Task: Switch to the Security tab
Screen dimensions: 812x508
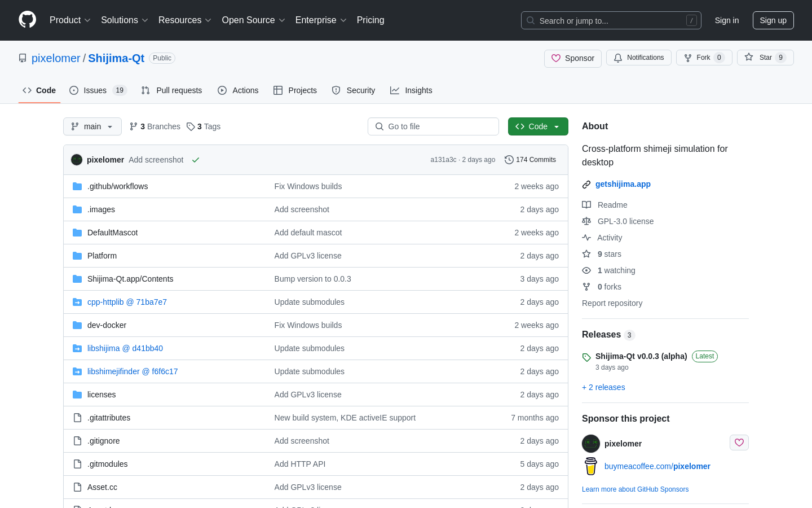Action: pos(354,90)
